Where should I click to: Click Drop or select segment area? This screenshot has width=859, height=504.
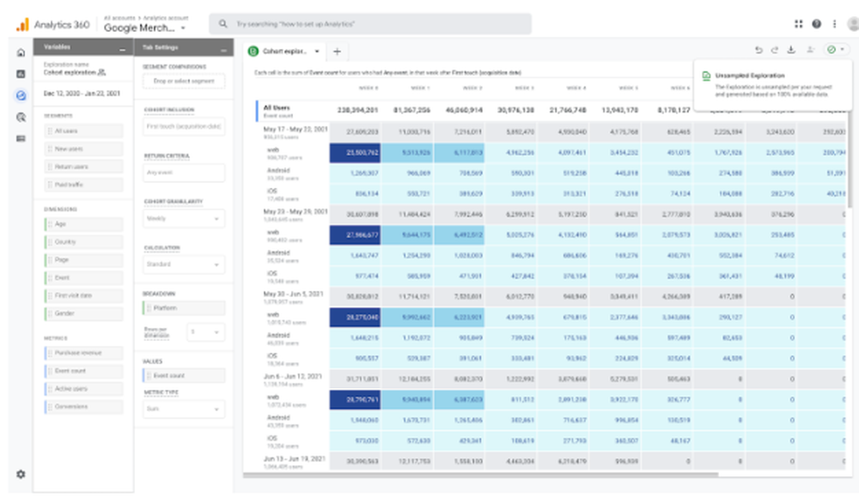coord(185,81)
